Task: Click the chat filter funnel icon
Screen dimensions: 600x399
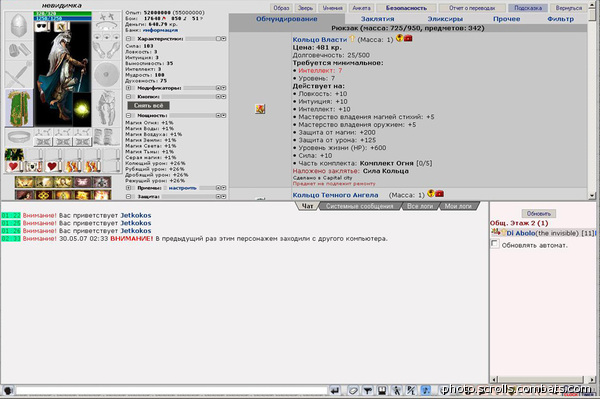Action: [368, 390]
